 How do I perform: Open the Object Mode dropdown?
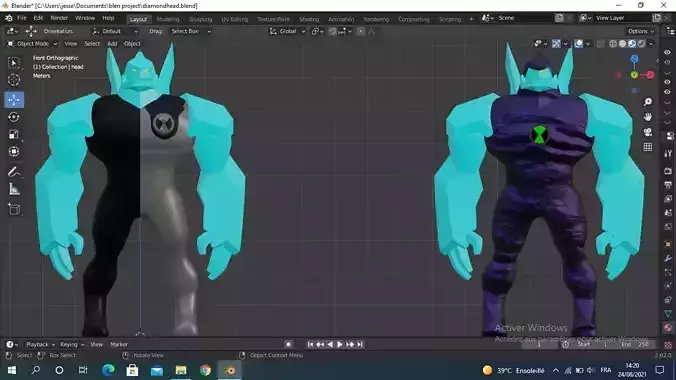click(32, 44)
